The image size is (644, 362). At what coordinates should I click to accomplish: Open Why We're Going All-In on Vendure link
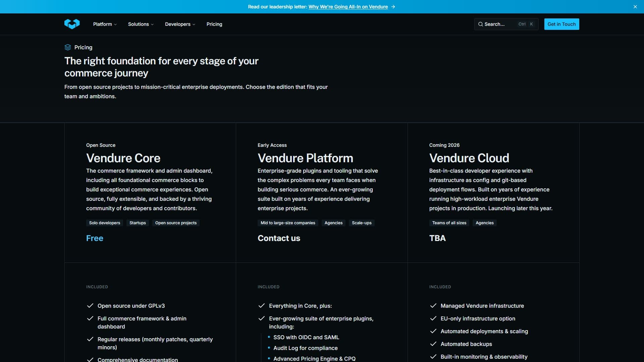tap(348, 7)
